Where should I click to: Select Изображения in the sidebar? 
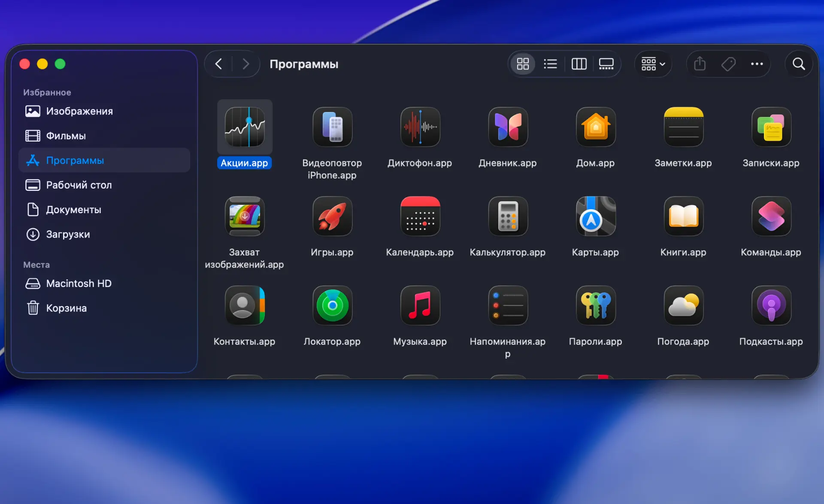click(104, 111)
